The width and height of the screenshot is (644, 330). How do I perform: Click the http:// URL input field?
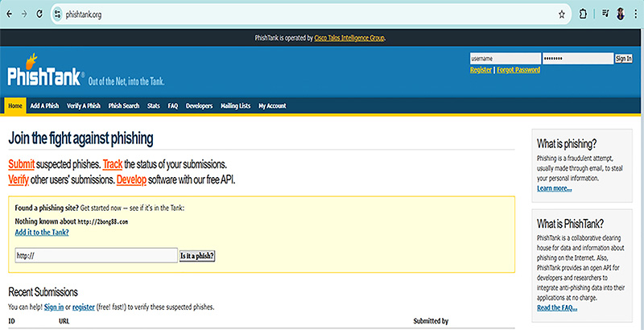[x=96, y=255]
